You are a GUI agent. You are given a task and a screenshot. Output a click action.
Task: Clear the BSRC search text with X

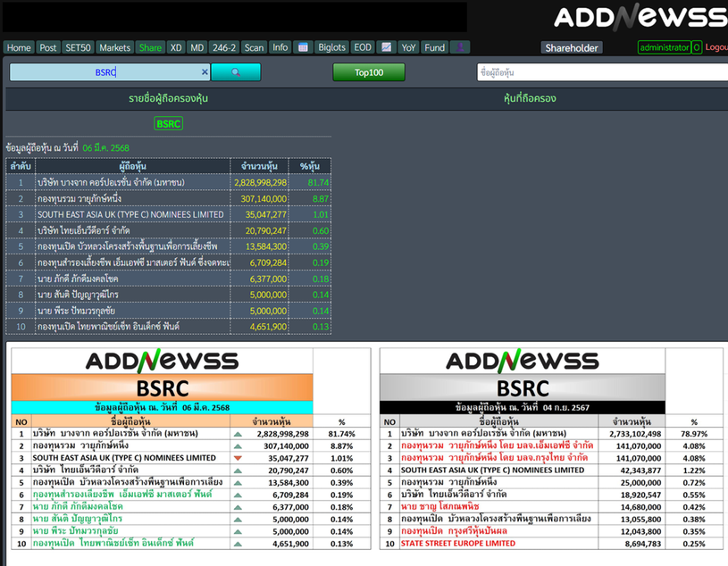[205, 72]
